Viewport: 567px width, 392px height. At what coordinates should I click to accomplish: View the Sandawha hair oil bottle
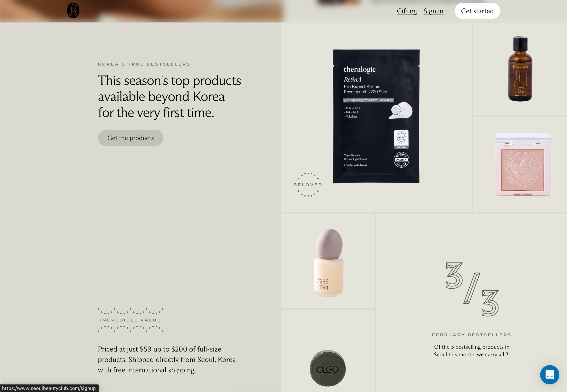point(520,69)
